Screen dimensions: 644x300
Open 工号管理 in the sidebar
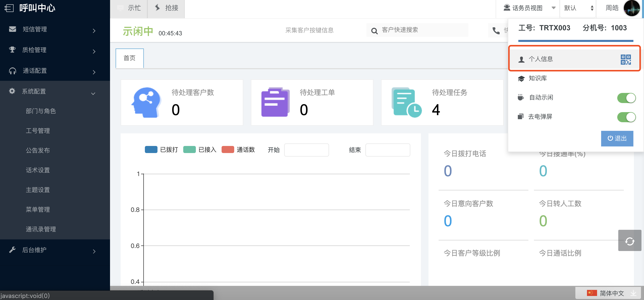click(38, 131)
